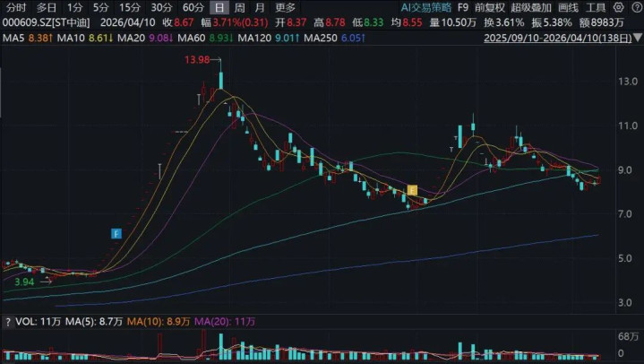Switch to the 分时 intraday tab

[16, 7]
